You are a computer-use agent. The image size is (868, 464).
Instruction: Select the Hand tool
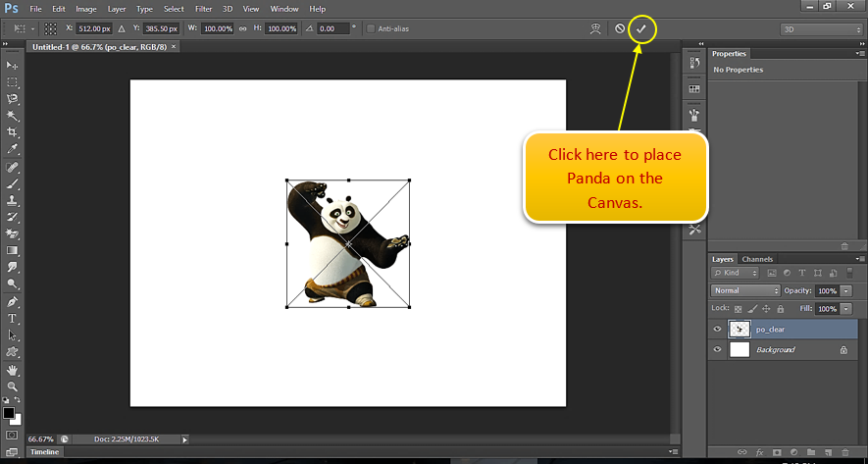click(12, 370)
